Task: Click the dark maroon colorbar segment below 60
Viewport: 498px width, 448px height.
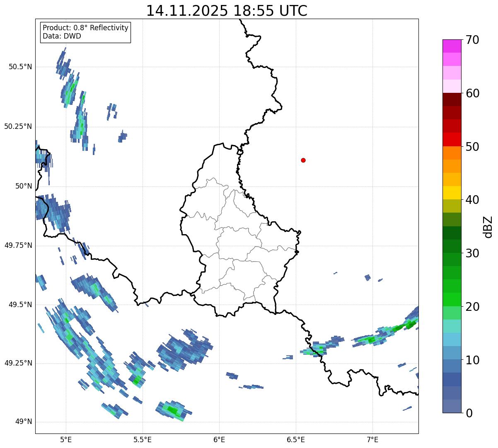Action: tap(452, 99)
